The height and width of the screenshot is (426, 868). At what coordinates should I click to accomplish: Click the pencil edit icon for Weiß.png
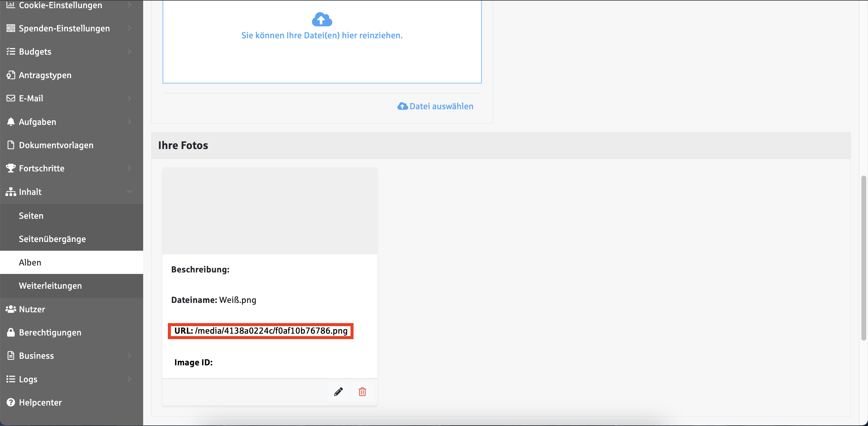pos(338,392)
